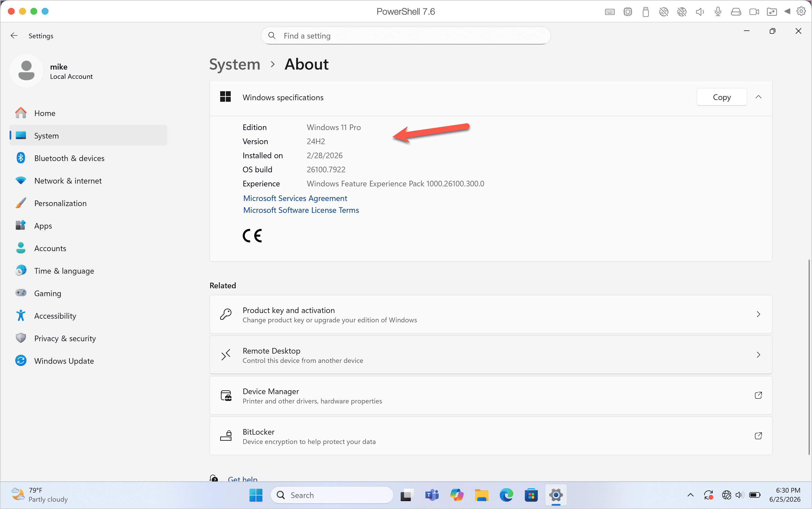Open Home in the sidebar

(x=88, y=113)
